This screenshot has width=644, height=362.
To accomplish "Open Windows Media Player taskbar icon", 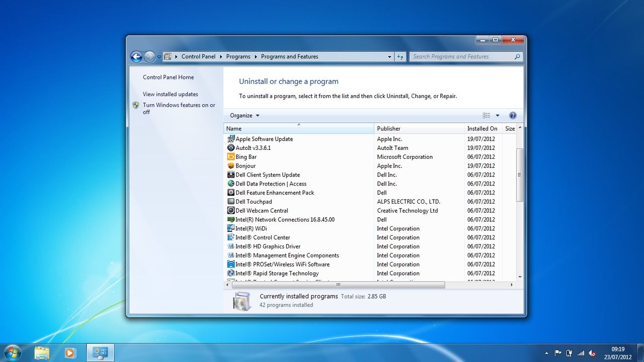I will 70,353.
